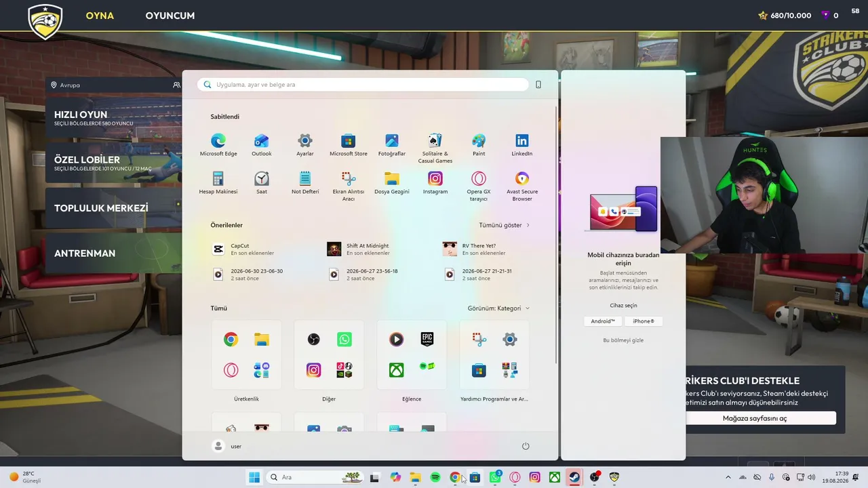868x488 pixels.
Task: Open Avast Secure Browser
Action: [x=522, y=186]
